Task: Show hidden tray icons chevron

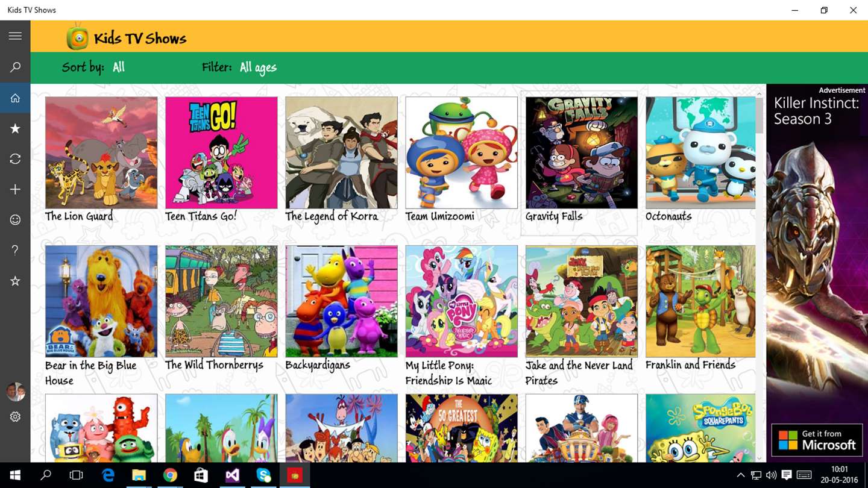Action: pos(741,475)
